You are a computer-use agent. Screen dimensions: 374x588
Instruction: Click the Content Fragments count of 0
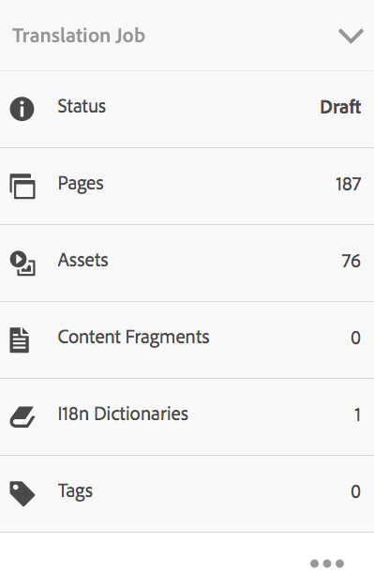355,338
